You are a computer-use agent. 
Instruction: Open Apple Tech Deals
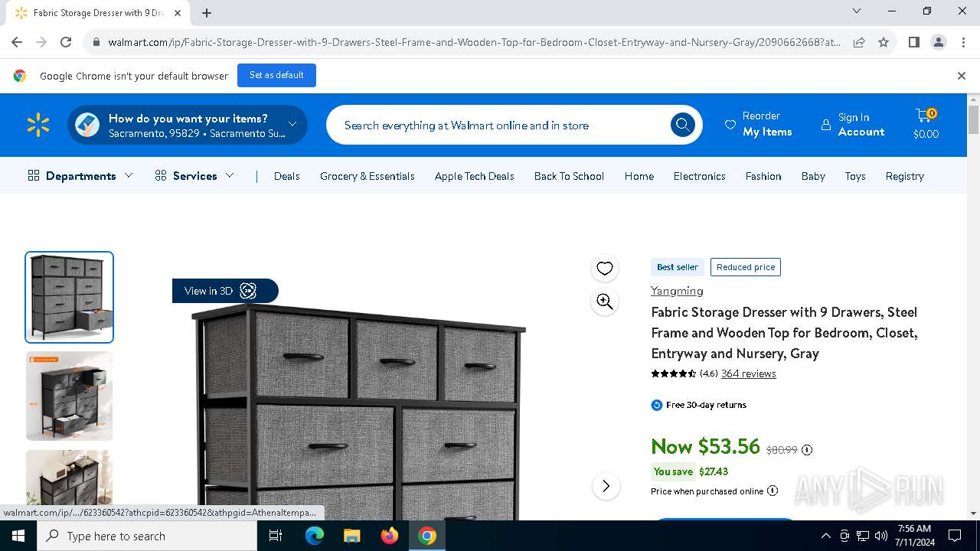tap(475, 176)
